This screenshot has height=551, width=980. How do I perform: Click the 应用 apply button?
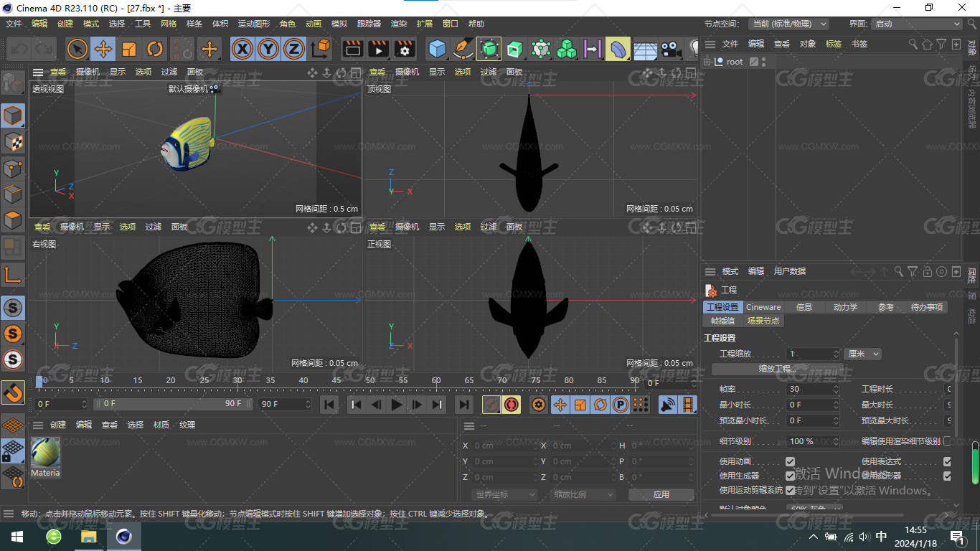(x=661, y=494)
